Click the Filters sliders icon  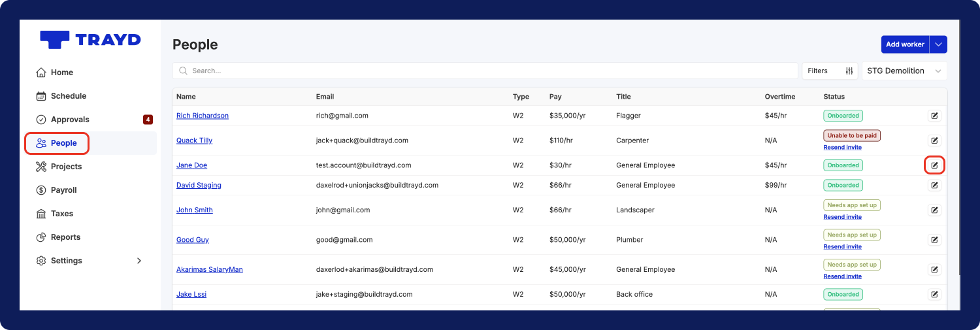click(x=849, y=71)
